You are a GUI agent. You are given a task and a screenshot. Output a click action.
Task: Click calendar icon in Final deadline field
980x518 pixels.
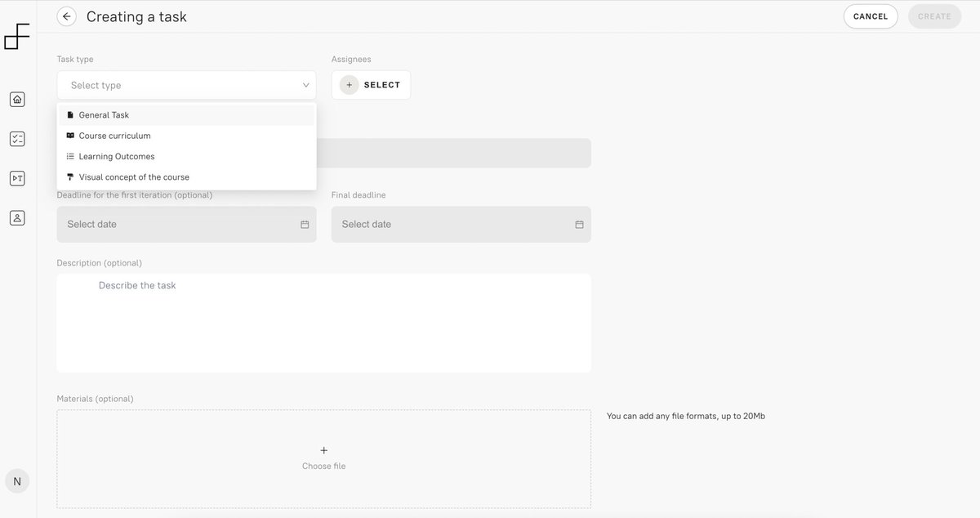[x=579, y=225]
